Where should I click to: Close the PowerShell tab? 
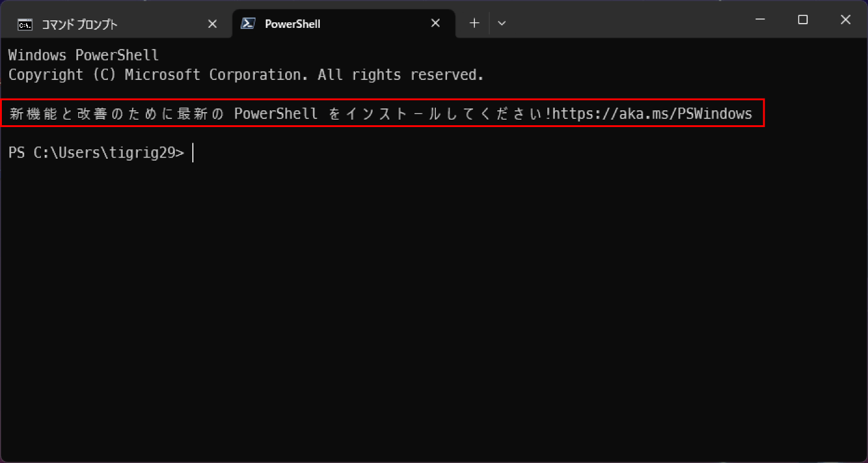(x=435, y=24)
